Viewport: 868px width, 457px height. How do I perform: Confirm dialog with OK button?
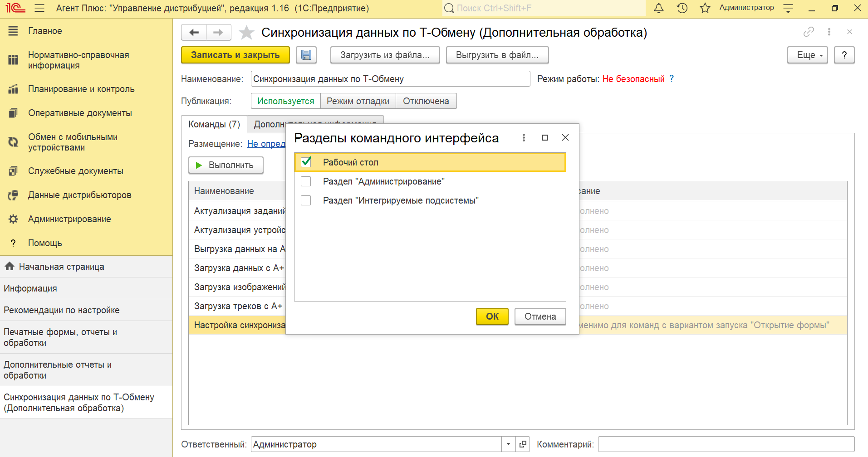point(492,316)
